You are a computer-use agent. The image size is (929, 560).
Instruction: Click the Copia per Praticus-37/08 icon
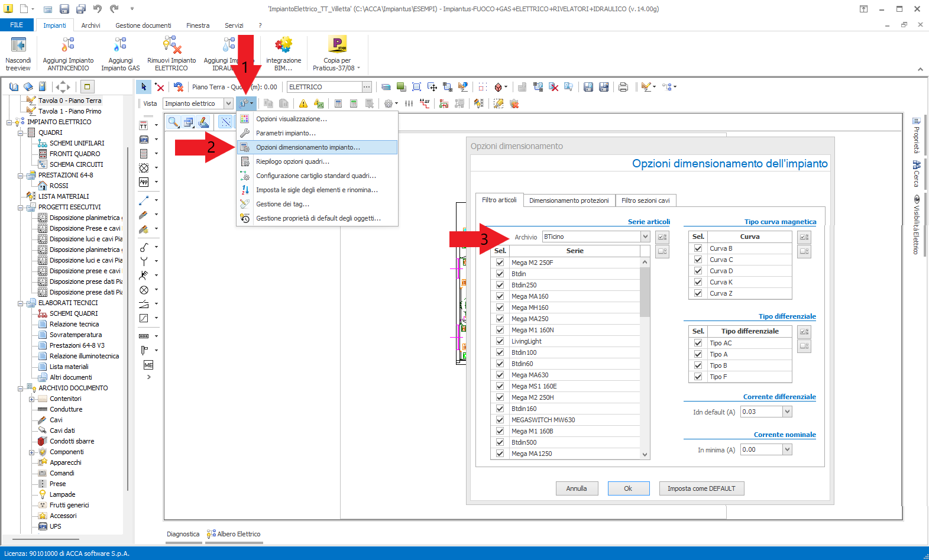point(337,45)
